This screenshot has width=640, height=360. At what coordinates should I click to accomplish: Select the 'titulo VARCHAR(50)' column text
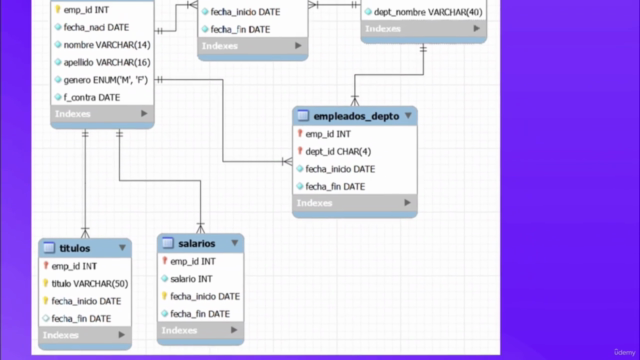point(90,284)
